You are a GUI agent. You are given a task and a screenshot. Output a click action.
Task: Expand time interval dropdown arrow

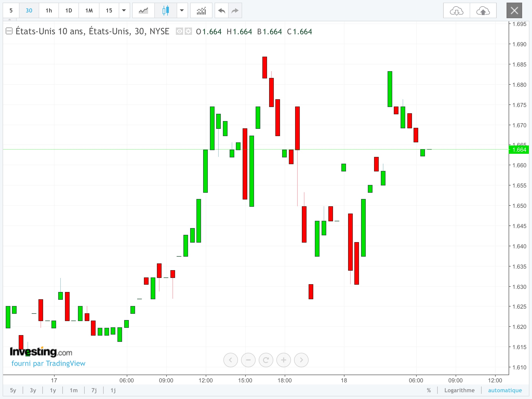point(124,11)
